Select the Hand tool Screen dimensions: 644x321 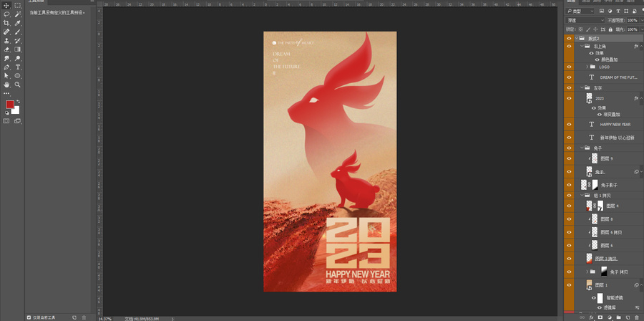point(6,85)
